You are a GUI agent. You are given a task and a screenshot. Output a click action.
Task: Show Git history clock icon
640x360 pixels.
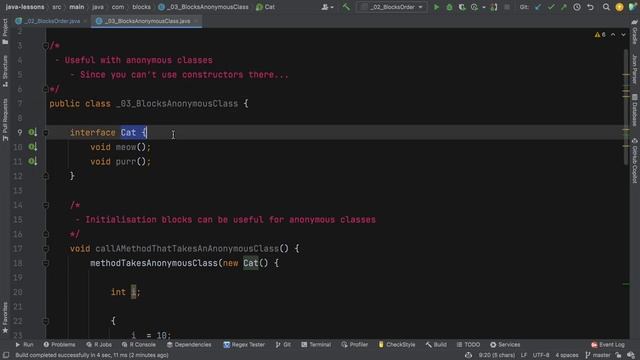click(577, 7)
